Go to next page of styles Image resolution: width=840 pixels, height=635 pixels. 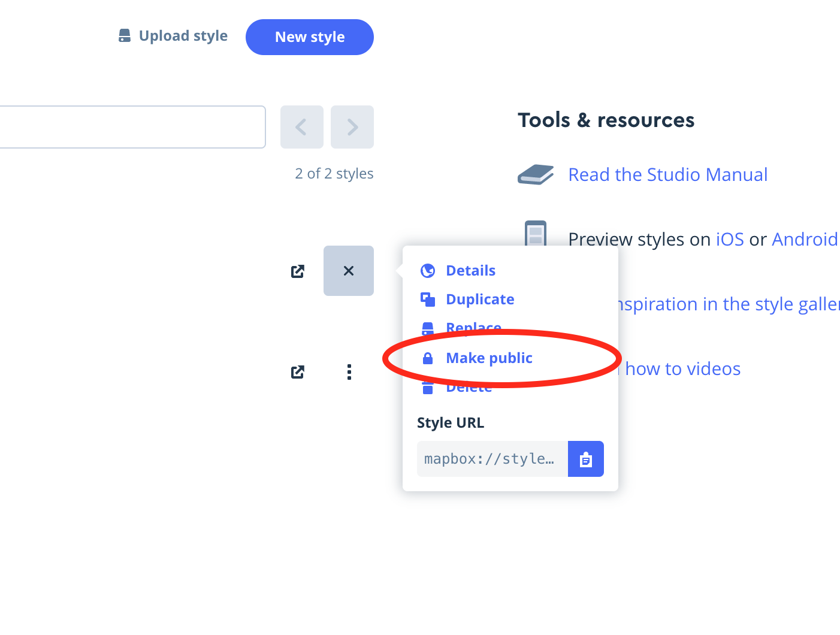352,127
